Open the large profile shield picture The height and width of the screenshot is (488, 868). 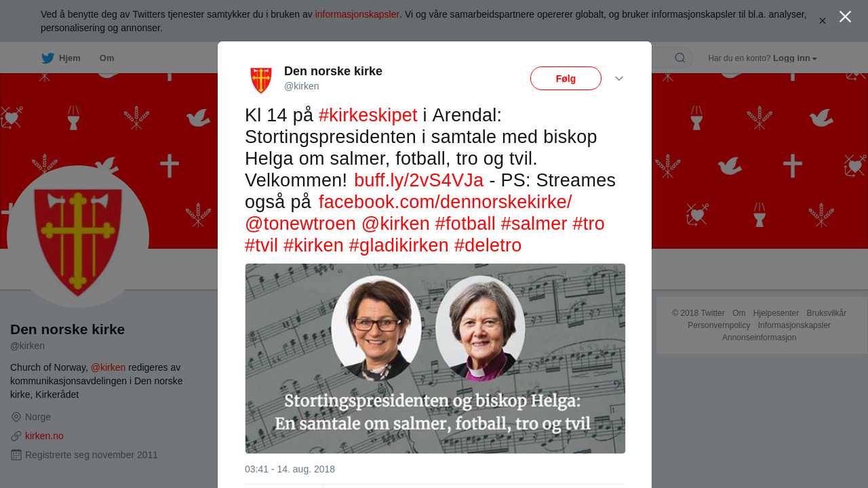(x=78, y=237)
